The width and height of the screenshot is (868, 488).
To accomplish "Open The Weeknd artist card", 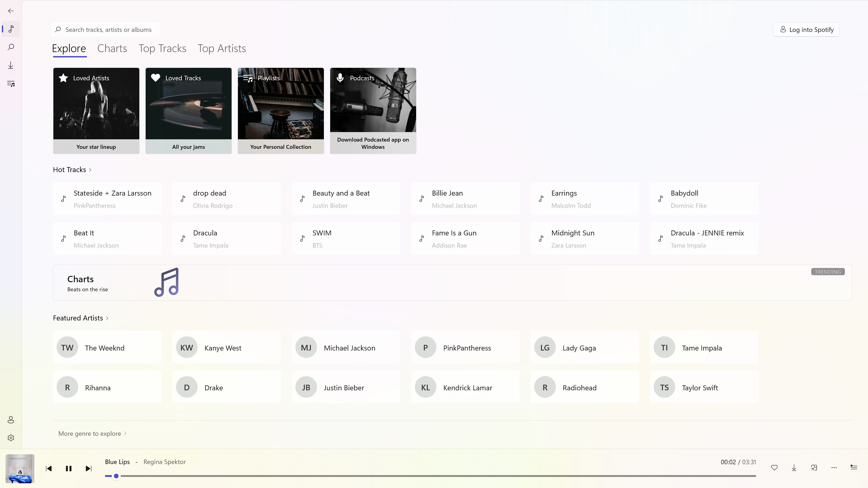I will (x=107, y=348).
